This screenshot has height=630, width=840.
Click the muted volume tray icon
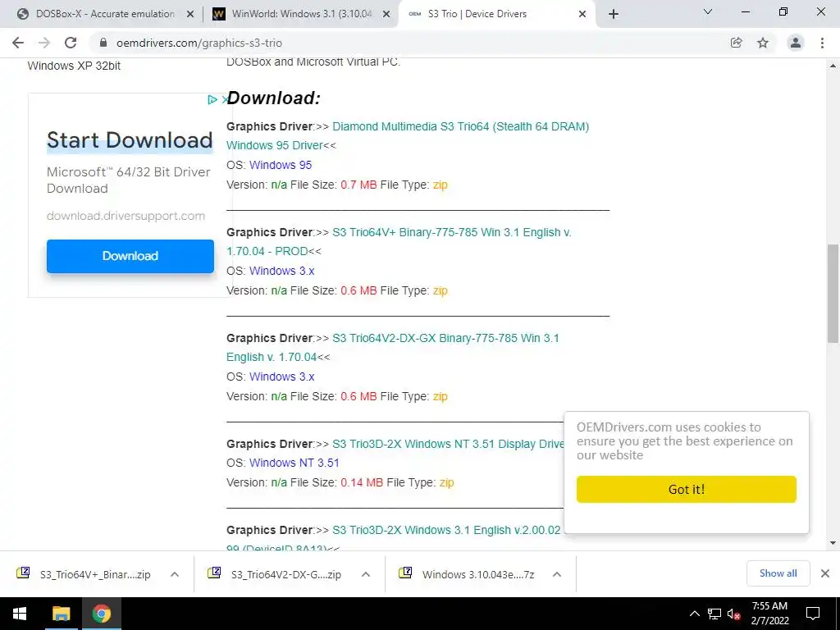click(733, 614)
